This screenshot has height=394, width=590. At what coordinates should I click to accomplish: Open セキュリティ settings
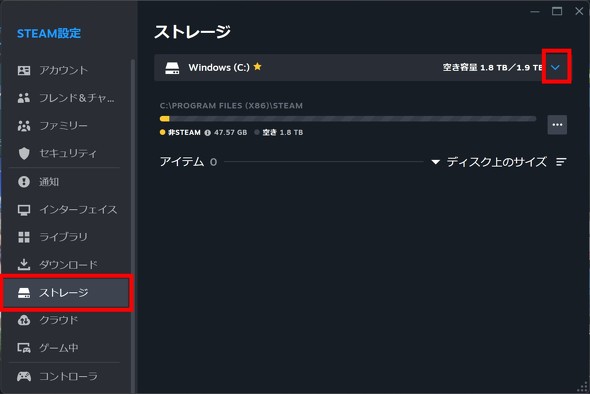[x=66, y=153]
